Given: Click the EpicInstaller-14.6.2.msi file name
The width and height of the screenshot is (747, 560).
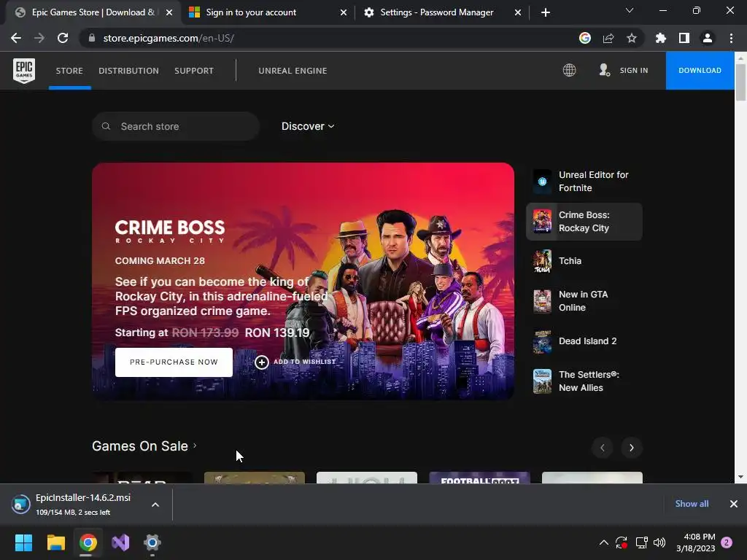Looking at the screenshot, I should pyautogui.click(x=83, y=497).
